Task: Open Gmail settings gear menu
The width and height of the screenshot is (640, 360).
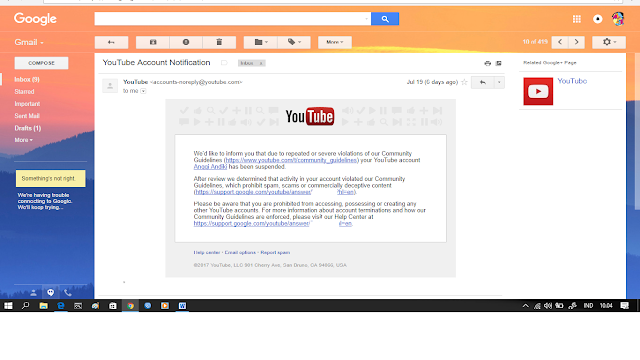Action: coord(609,42)
